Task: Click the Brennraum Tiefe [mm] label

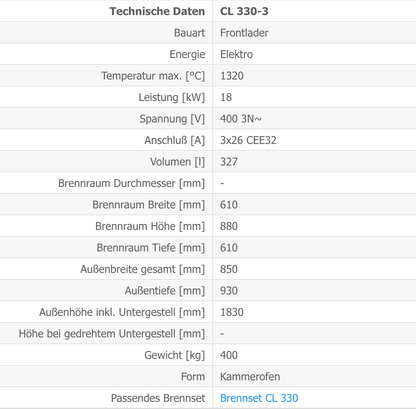Action: (x=151, y=248)
